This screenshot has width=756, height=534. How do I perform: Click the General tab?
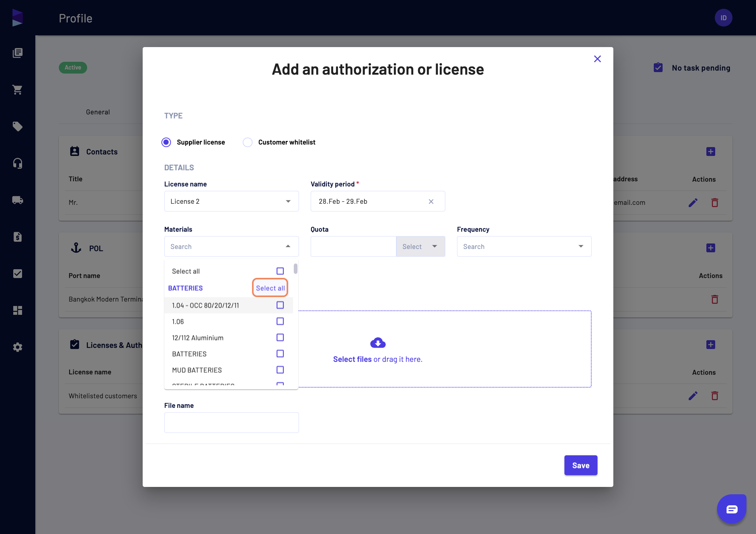(98, 112)
